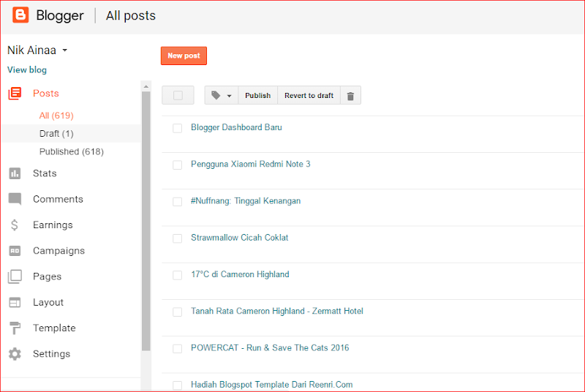
Task: Open the Stats section
Action: (45, 173)
